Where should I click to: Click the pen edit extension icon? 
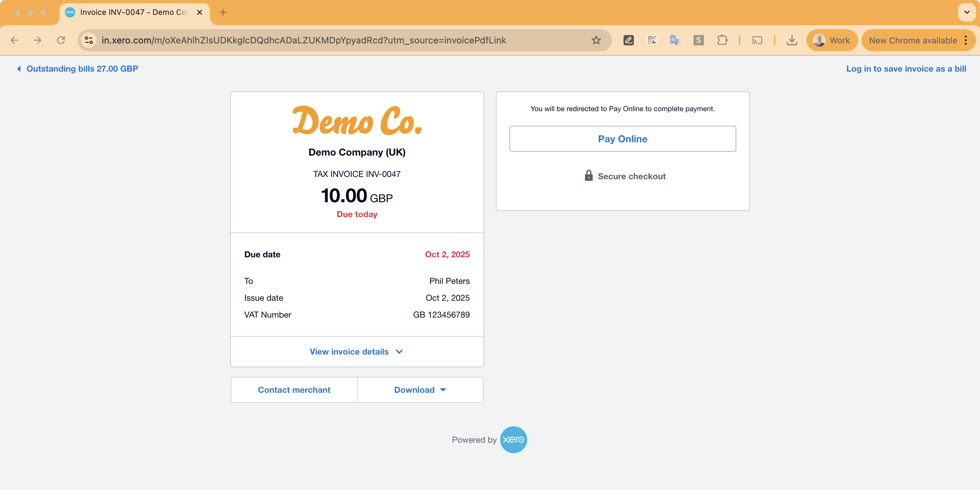click(x=628, y=40)
